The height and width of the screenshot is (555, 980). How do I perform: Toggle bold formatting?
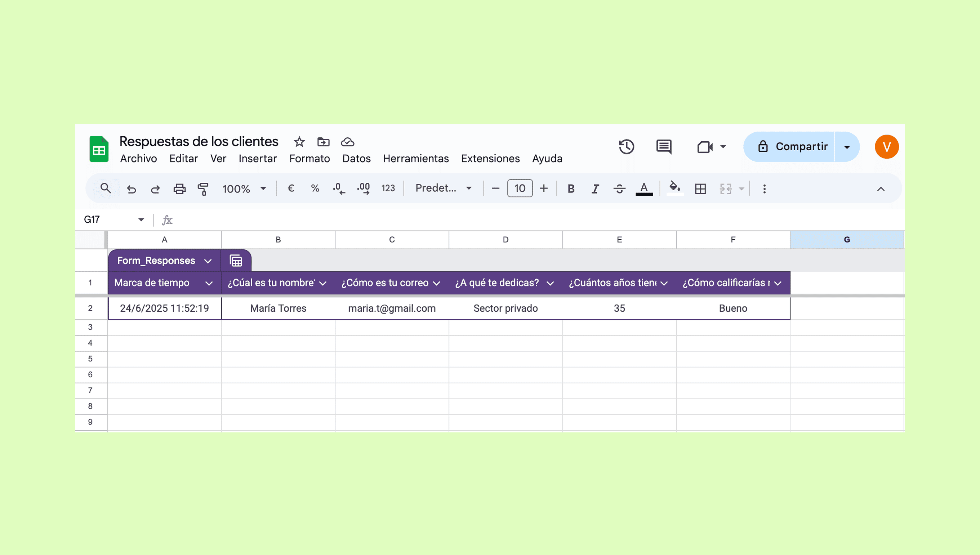[571, 189]
